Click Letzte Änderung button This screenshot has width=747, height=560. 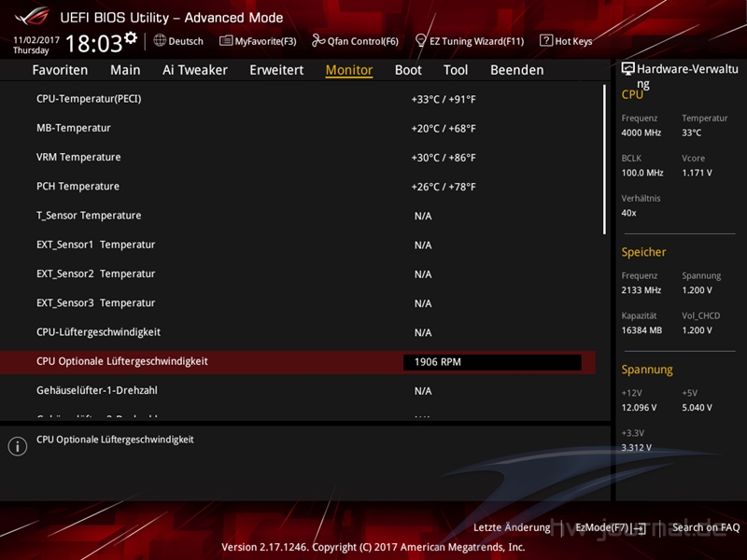512,527
